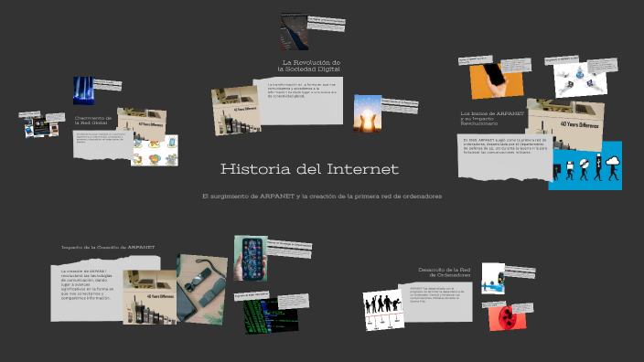644x362 pixels.
Task: Open the hand holding smartphone with apps image
Action: [251, 258]
